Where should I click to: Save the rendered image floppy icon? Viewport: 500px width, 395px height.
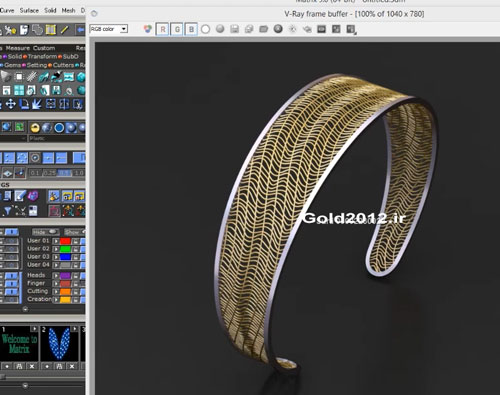(x=234, y=29)
